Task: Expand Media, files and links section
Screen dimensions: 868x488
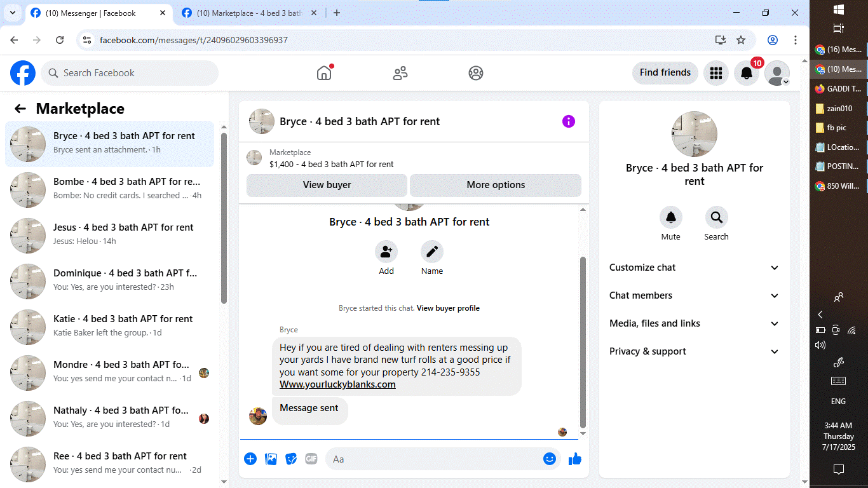Action: click(695, 323)
